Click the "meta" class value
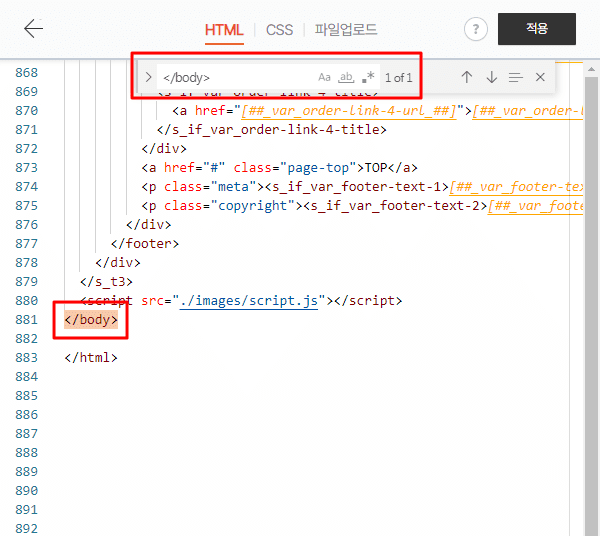Screen dimensions: 600x536 pyautogui.click(x=233, y=187)
